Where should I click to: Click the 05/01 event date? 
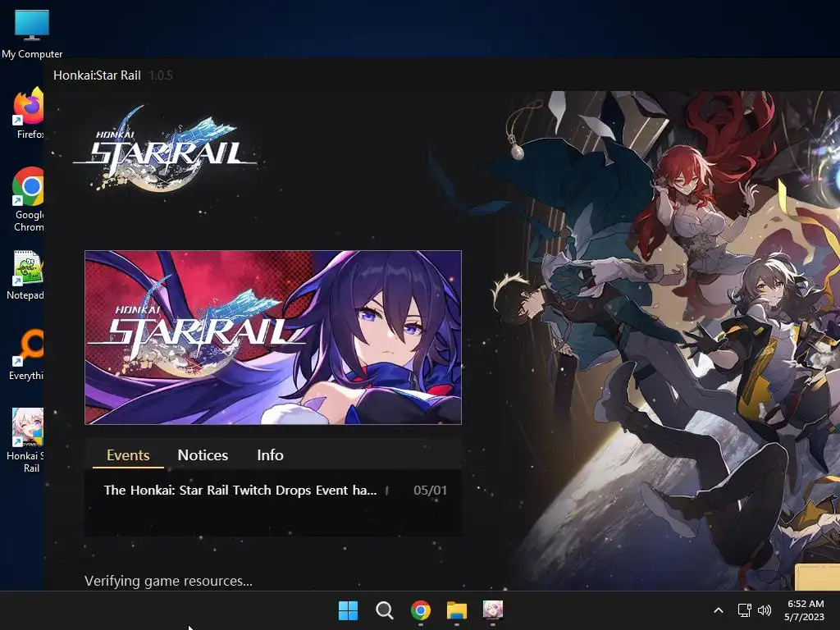(430, 491)
